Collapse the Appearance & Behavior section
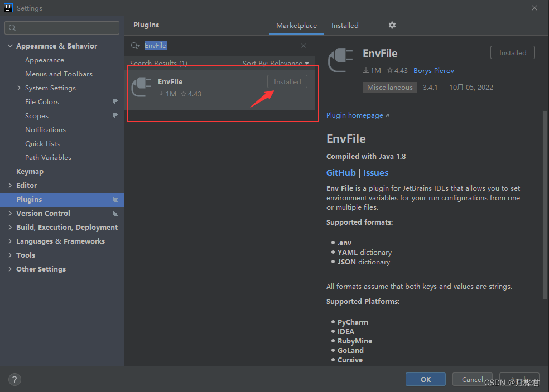 tap(10, 46)
